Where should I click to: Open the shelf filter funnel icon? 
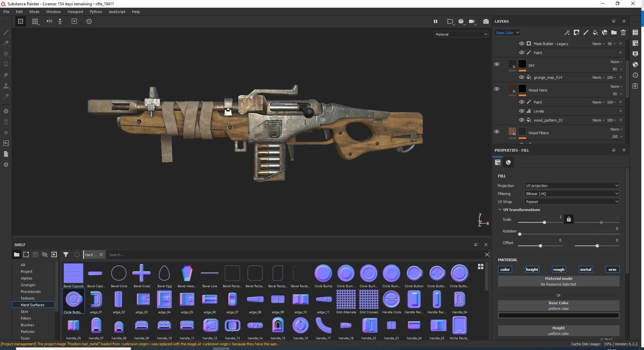66,254
